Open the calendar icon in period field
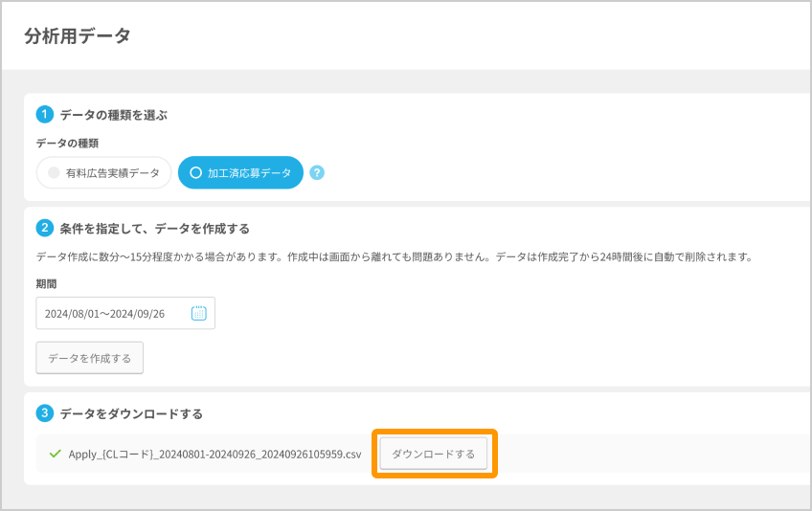Viewport: 812px width, 511px height. coord(199,313)
